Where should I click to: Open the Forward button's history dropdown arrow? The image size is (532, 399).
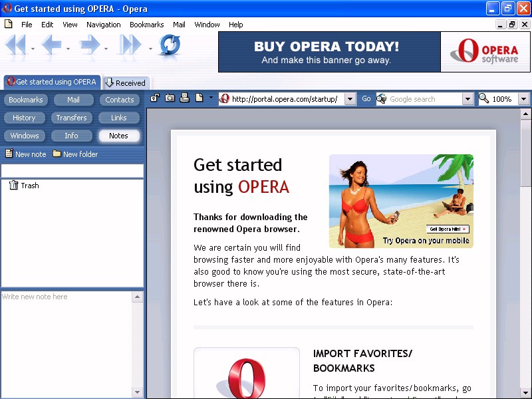[x=106, y=49]
